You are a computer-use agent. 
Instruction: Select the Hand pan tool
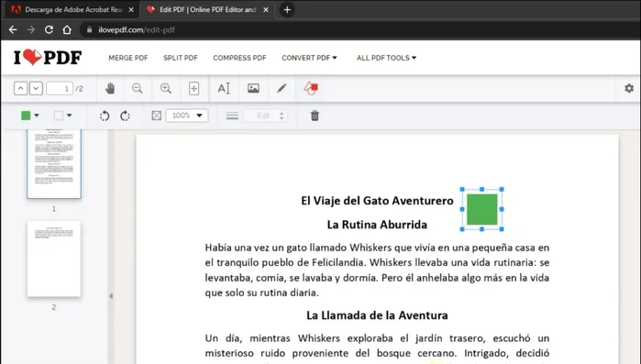click(110, 88)
